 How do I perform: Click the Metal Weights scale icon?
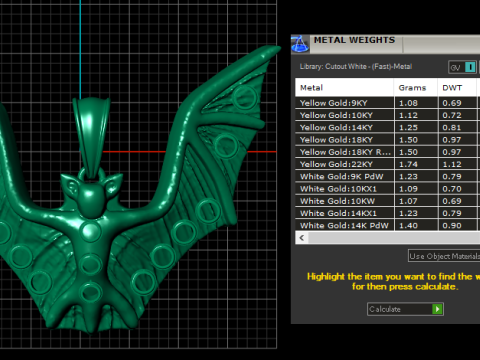pos(300,44)
